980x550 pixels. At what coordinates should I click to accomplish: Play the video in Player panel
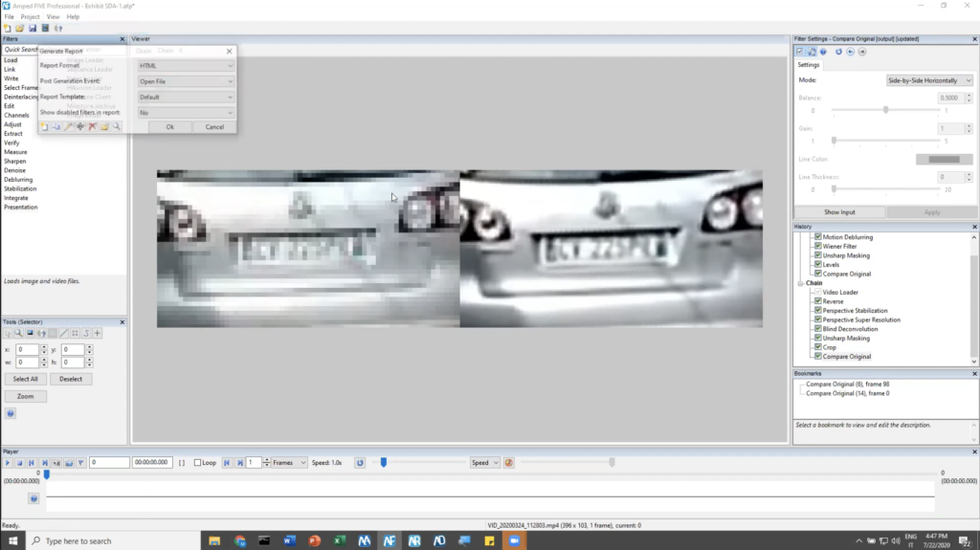point(8,463)
